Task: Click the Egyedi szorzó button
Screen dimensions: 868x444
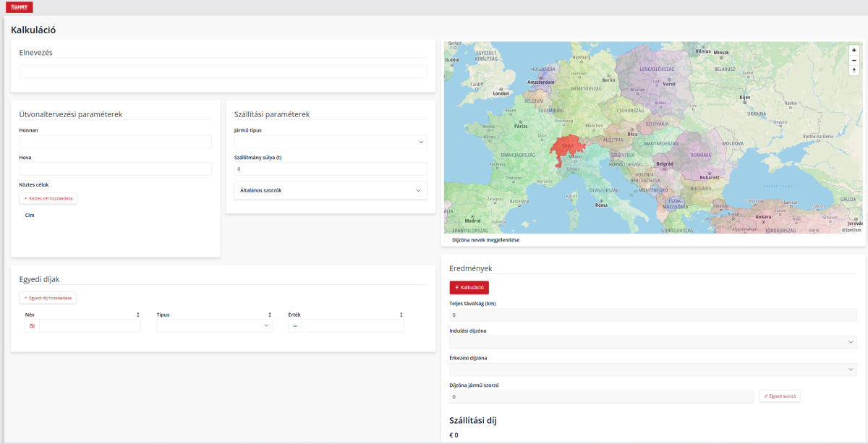Action: [x=779, y=396]
